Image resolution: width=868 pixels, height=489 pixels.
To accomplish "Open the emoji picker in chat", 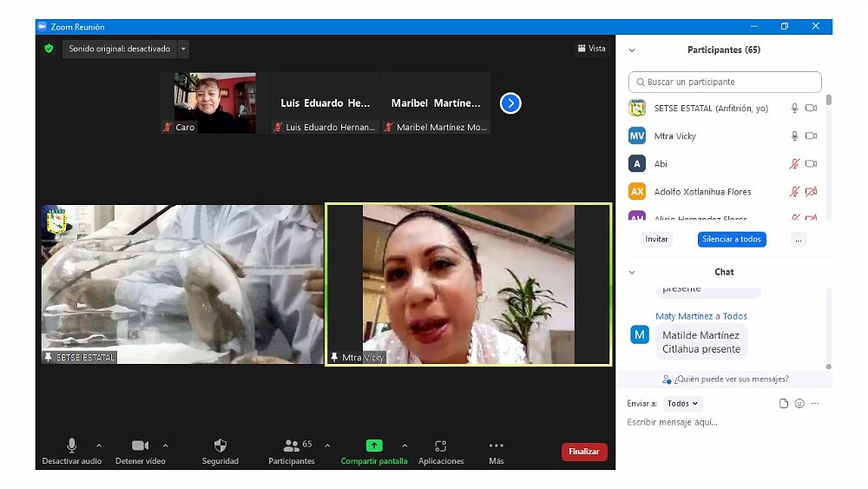I will pyautogui.click(x=799, y=404).
